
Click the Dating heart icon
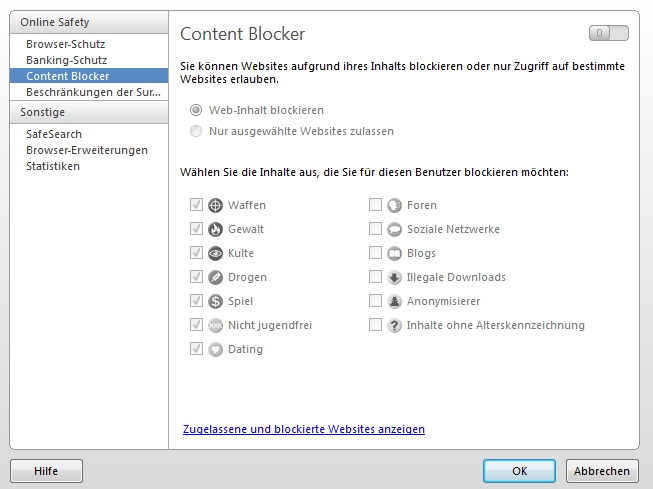click(x=215, y=349)
